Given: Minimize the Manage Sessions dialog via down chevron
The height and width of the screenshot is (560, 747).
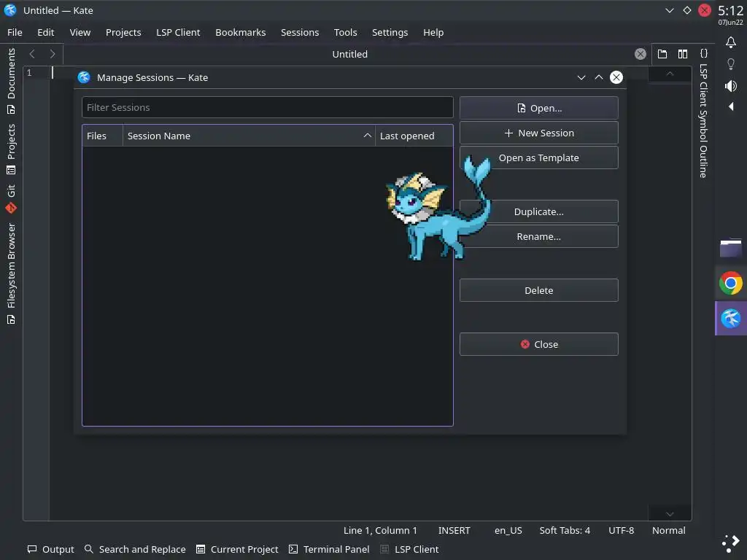Looking at the screenshot, I should pos(581,77).
